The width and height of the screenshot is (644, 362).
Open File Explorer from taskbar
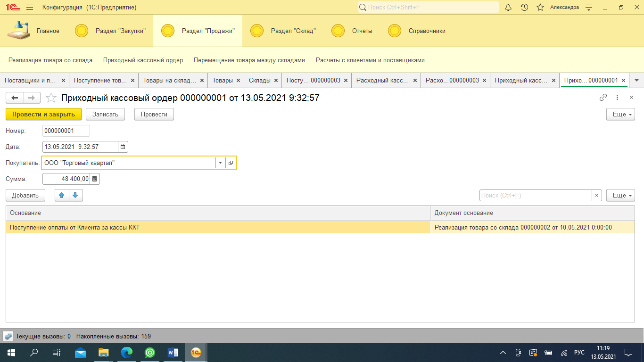(x=103, y=352)
